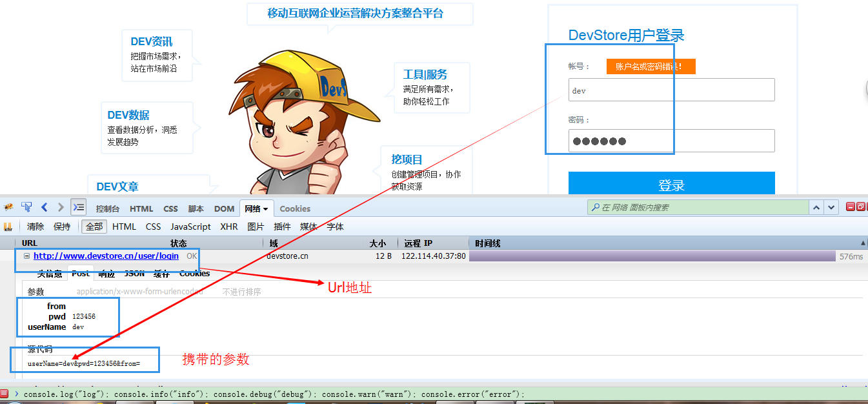Toggle the 保持 persist button

[62, 227]
